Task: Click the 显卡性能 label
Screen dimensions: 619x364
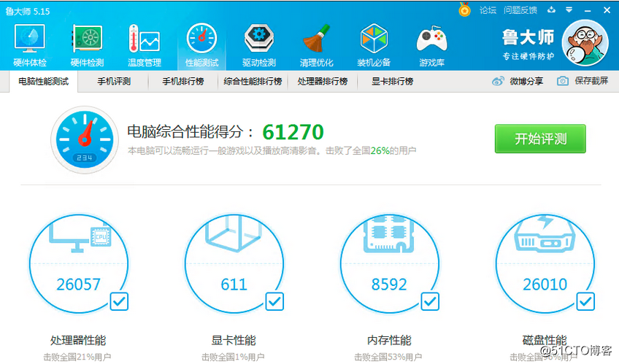Action: click(234, 341)
